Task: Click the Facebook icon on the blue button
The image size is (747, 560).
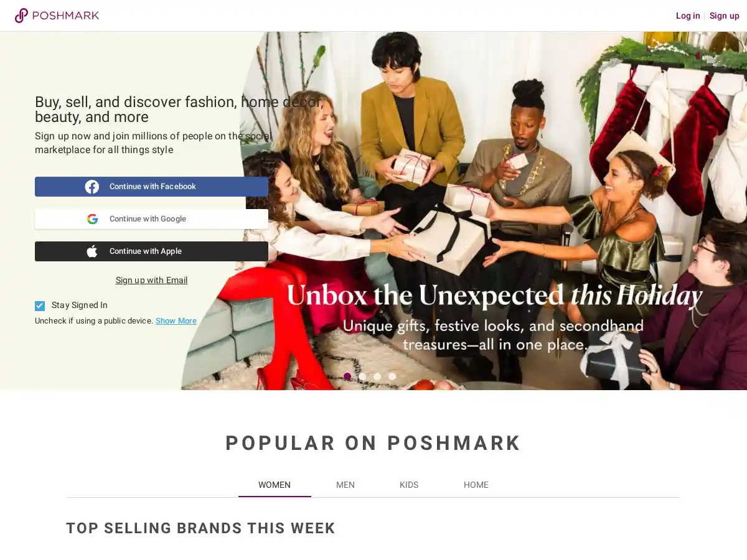Action: 92,186
